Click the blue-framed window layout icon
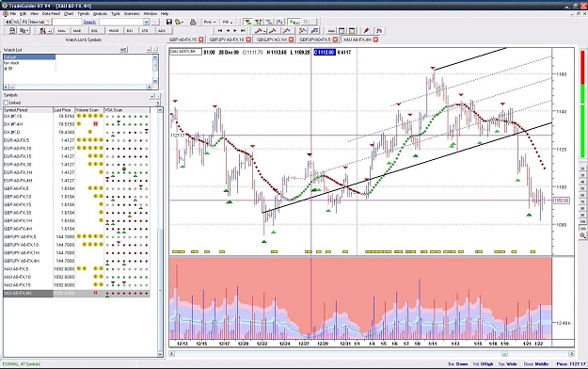Screen dimensions: 588x369 [x=342, y=31]
